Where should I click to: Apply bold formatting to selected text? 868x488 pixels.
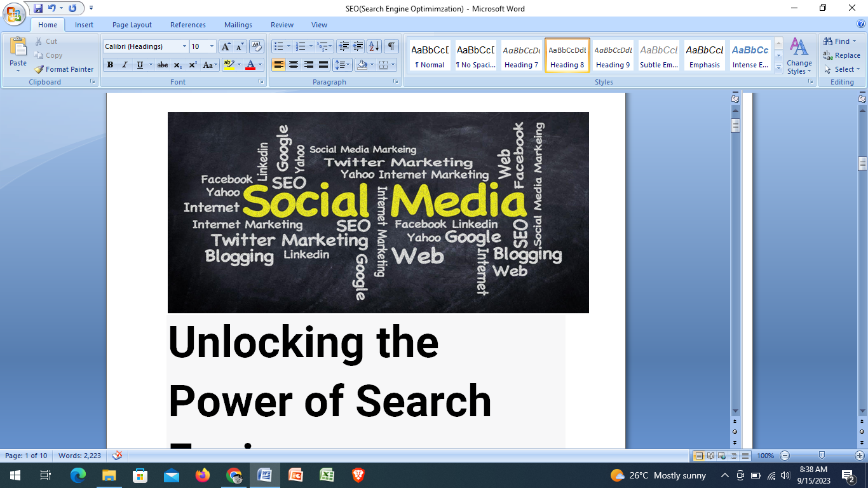coord(109,65)
